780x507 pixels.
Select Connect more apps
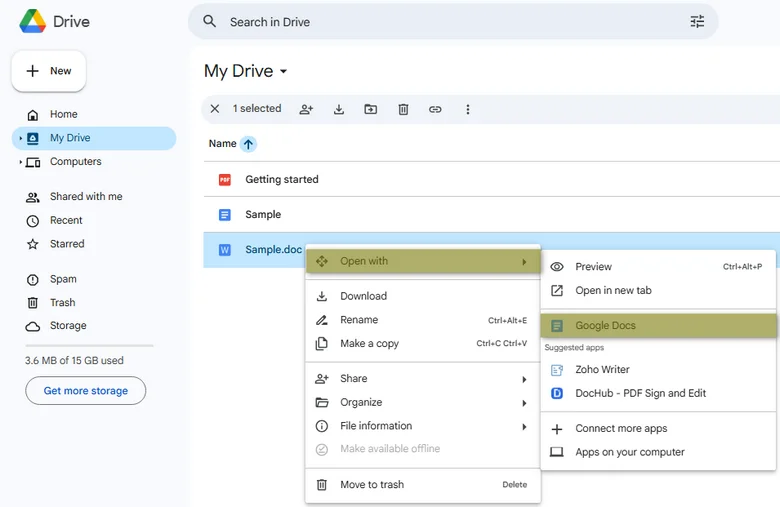[x=658, y=428]
